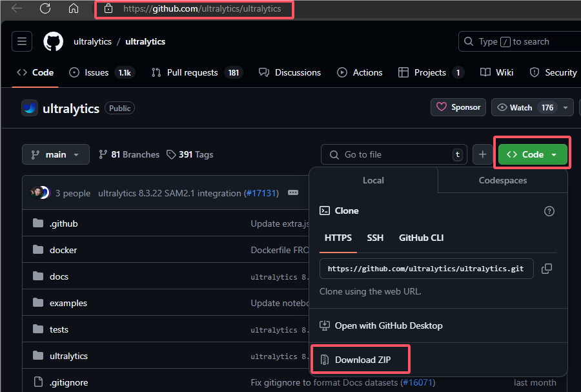Open the .gitignore file name
This screenshot has width=581, height=392.
(x=68, y=382)
